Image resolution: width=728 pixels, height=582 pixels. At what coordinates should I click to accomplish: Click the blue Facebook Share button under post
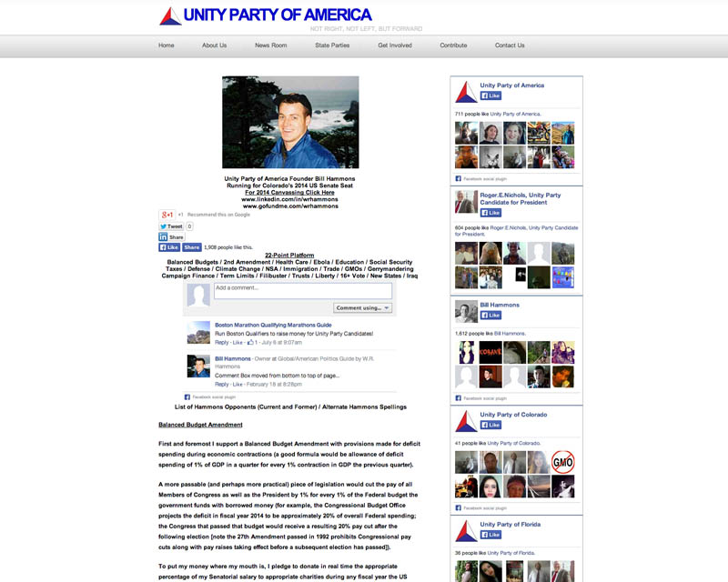click(x=192, y=247)
